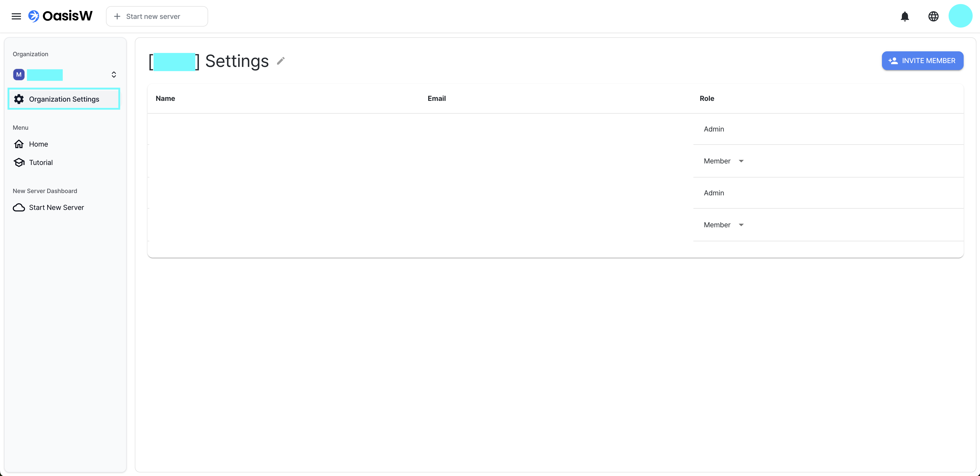Click the pencil icon to edit name
This screenshot has height=476, width=980.
coord(281,61)
